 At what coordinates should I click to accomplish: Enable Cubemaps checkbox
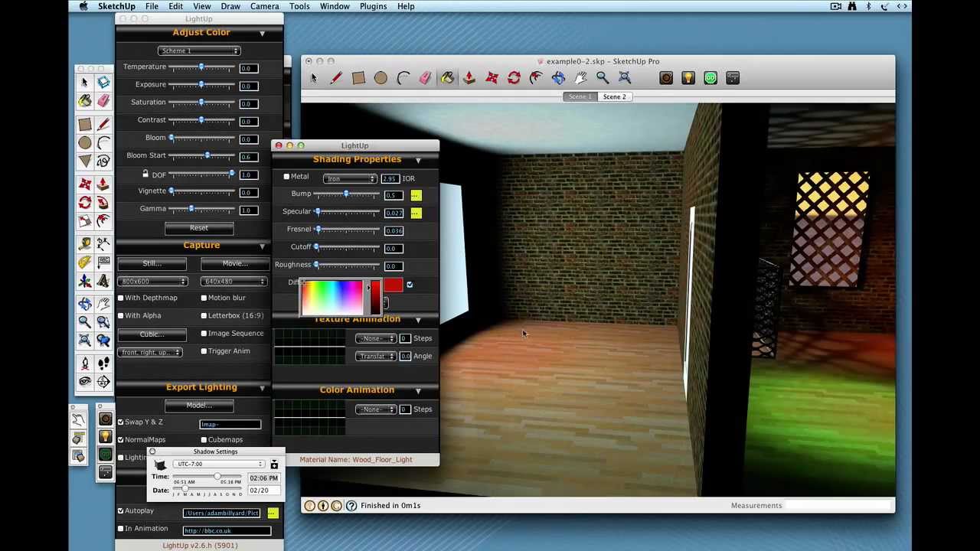tap(204, 439)
